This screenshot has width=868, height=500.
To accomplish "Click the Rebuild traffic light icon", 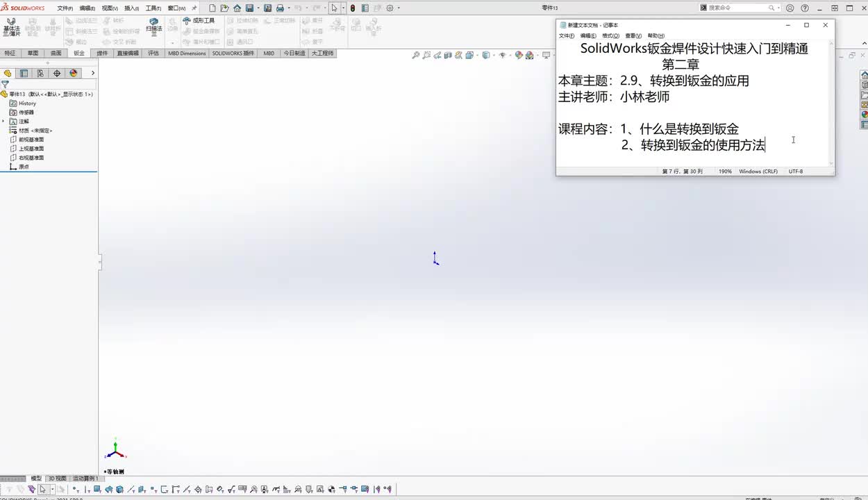I will coord(353,8).
